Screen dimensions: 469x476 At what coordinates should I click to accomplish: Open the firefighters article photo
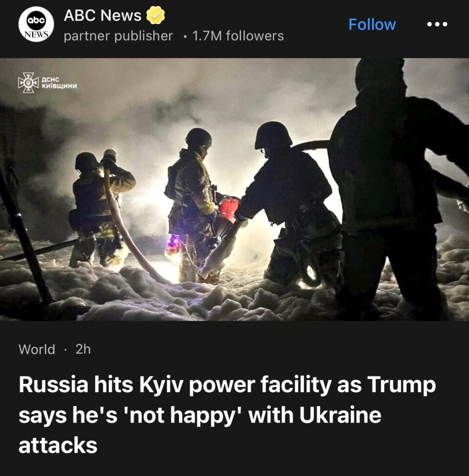pos(234,189)
